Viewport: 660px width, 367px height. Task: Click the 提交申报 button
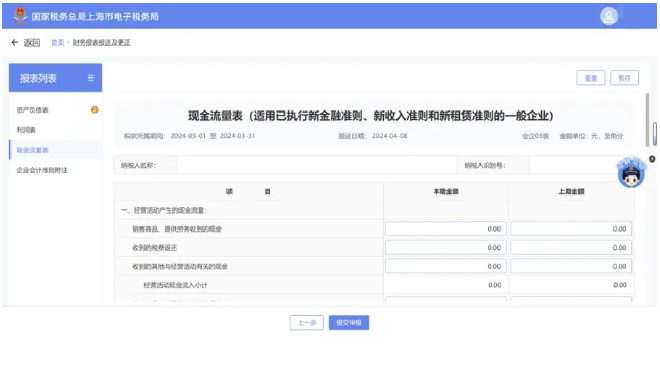pos(349,323)
